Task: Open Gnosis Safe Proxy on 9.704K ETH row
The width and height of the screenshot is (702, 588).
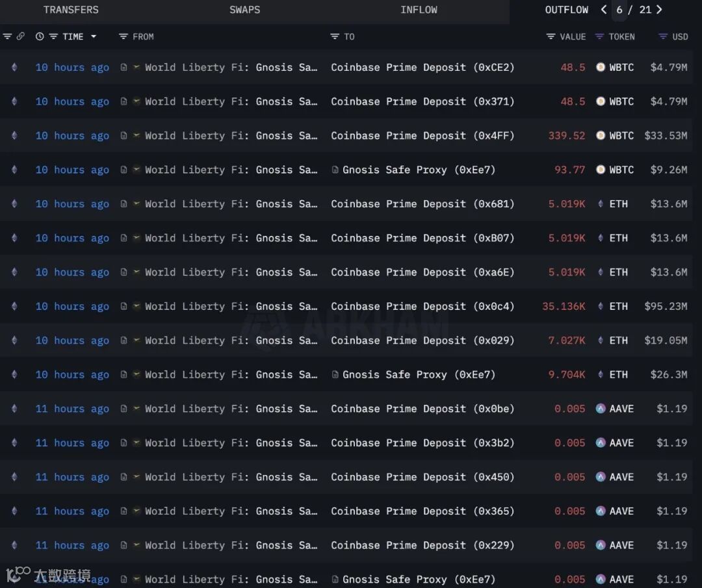Action: coord(419,374)
